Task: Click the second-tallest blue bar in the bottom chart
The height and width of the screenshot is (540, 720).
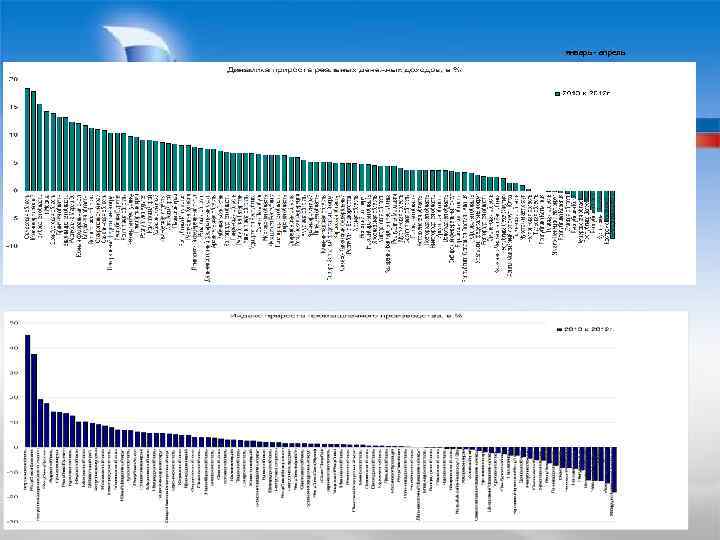Action: [34, 400]
